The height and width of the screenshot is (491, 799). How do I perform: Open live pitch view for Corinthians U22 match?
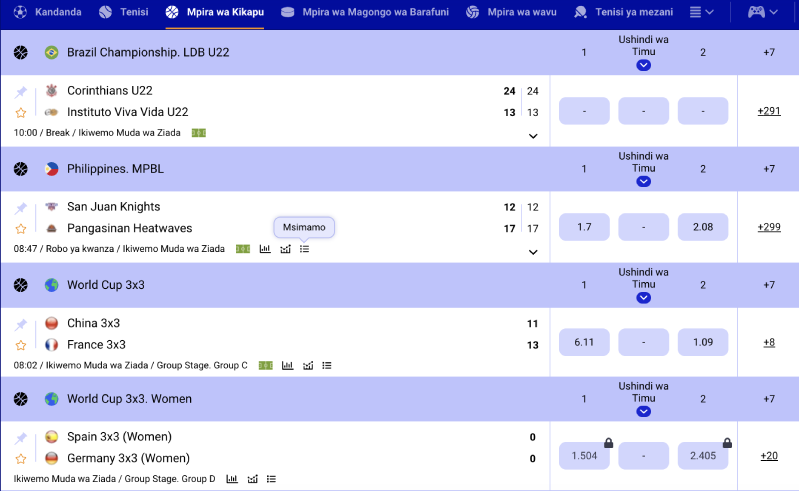coord(199,133)
